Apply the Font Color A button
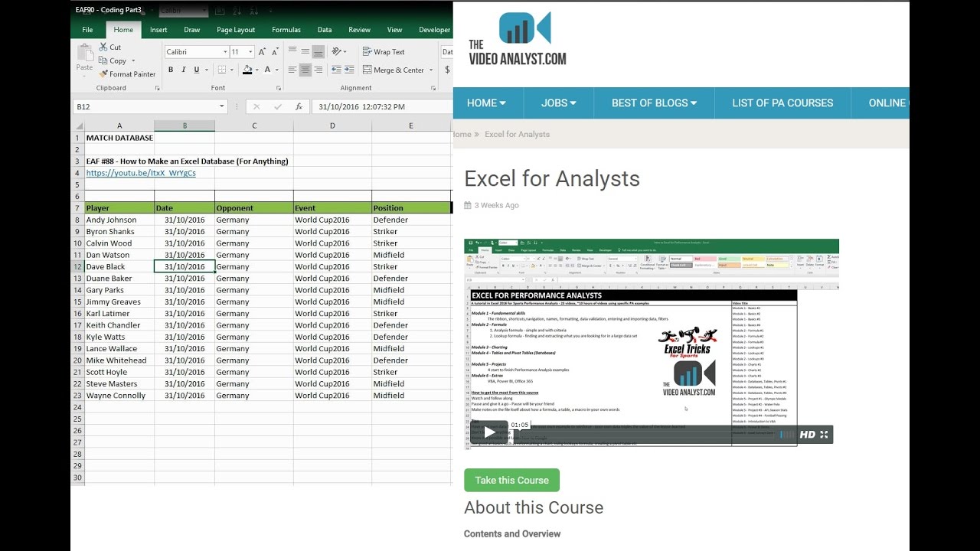 (267, 70)
